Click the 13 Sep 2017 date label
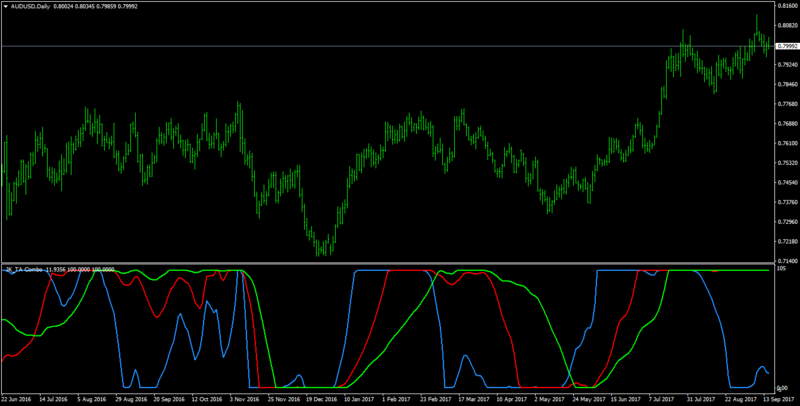The image size is (800, 406). 779,399
